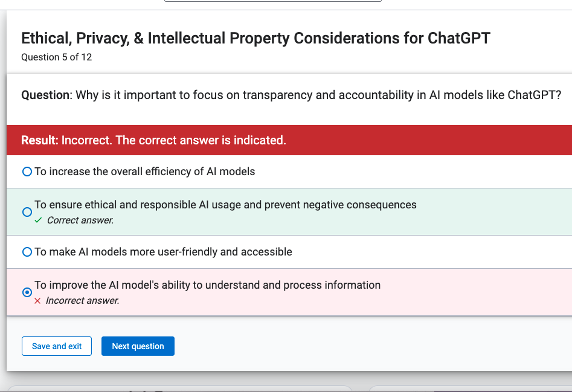
Task: Click the red X incorrect icon
Action: coord(37,301)
